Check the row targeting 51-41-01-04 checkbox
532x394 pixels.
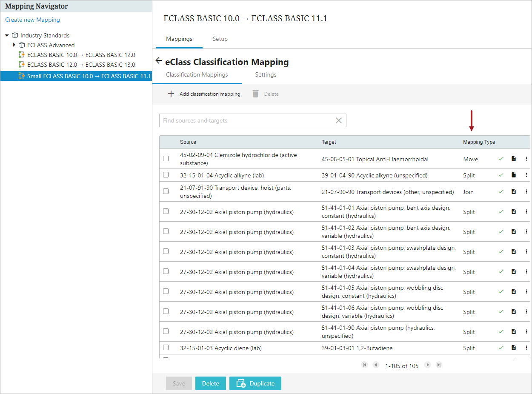166,271
